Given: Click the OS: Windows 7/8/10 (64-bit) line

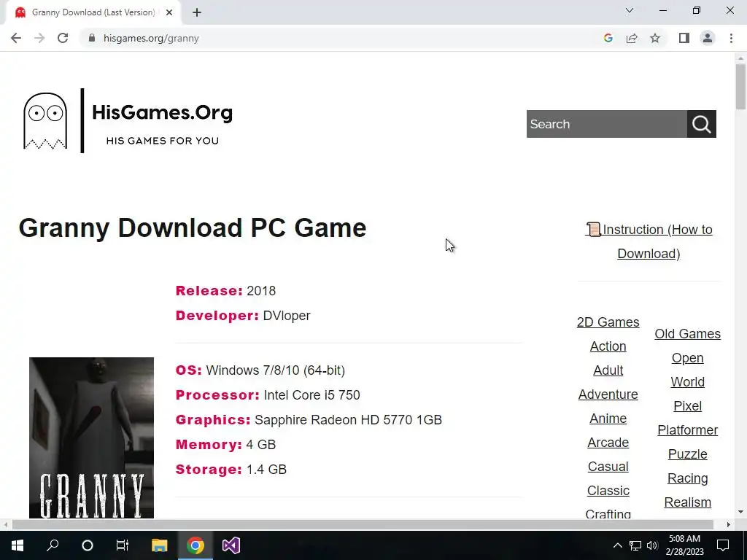Looking at the screenshot, I should [x=260, y=370].
